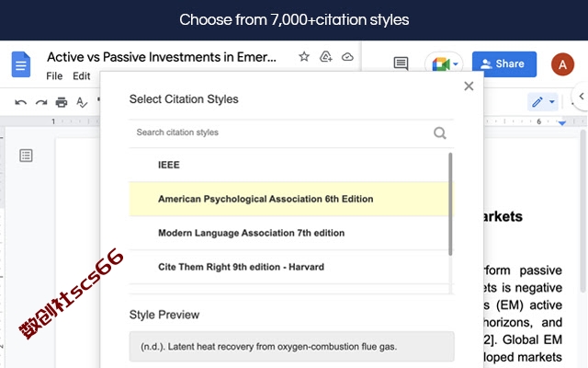
Task: Show the document outline
Action: coord(26,155)
